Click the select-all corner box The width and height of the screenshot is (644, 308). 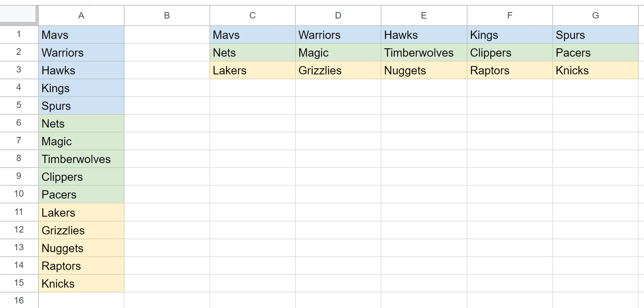(x=18, y=15)
